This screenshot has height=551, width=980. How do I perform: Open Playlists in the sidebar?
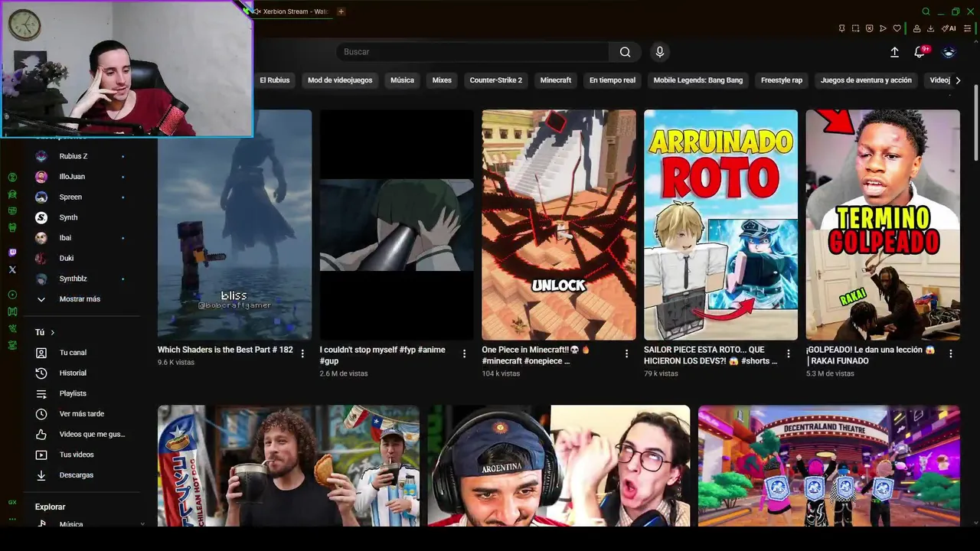pyautogui.click(x=83, y=393)
